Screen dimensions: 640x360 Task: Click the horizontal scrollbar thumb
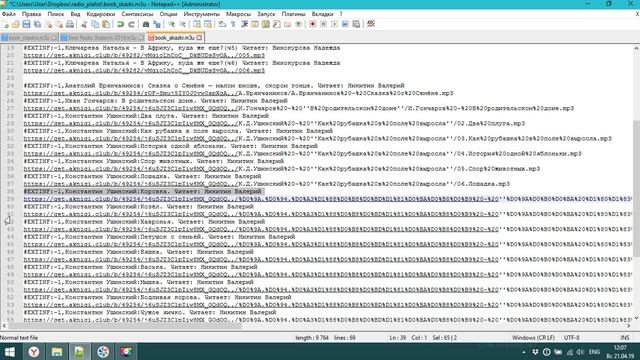point(126,325)
